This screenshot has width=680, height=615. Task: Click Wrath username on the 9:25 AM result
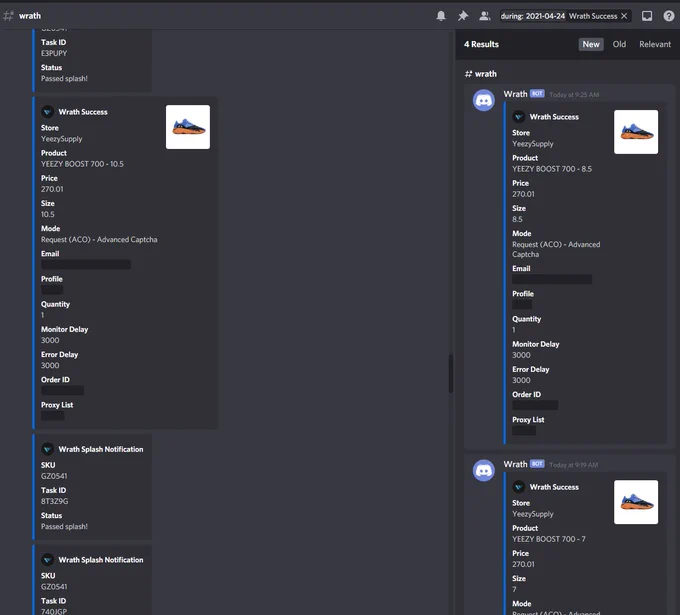pos(515,94)
